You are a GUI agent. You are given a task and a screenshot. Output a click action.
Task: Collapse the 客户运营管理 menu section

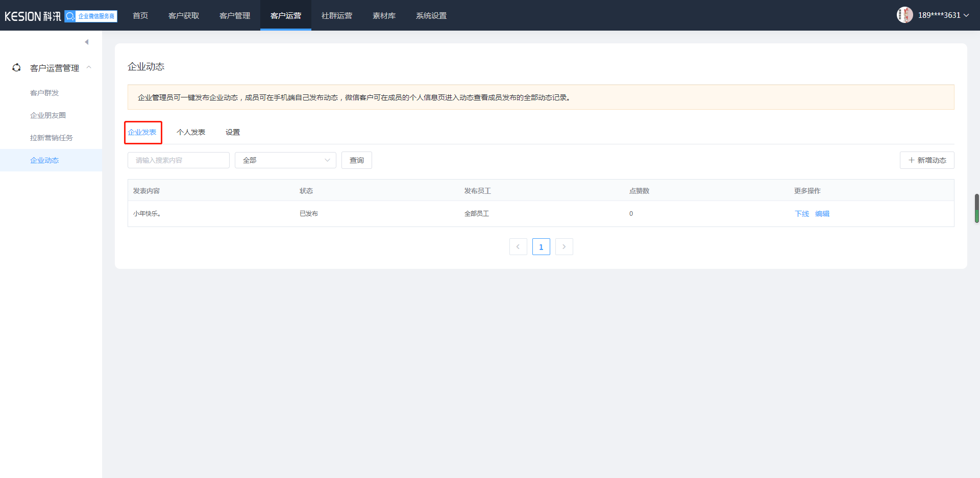tap(89, 67)
